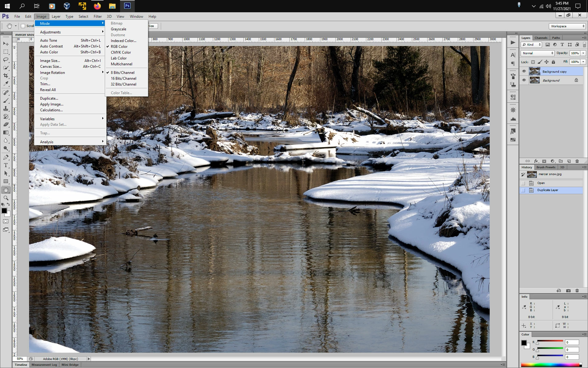Pick the Eyedropper tool
The width and height of the screenshot is (588, 368).
6,83
